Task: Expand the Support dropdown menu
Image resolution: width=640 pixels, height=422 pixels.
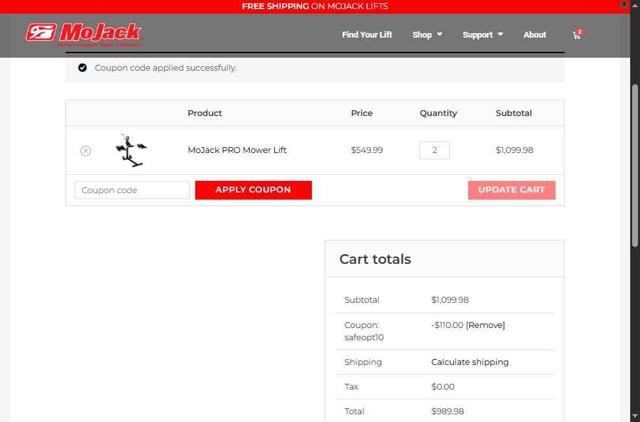Action: coord(482,35)
